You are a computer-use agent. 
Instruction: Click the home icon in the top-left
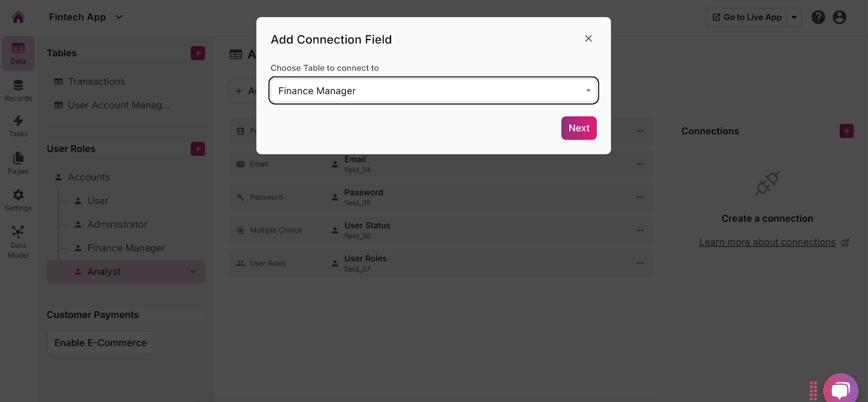pyautogui.click(x=18, y=17)
